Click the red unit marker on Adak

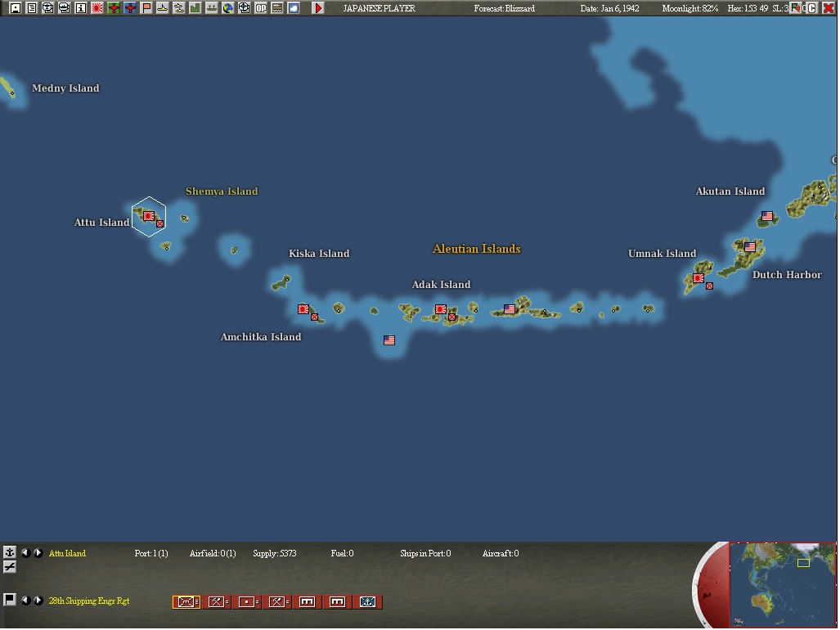[x=451, y=317]
